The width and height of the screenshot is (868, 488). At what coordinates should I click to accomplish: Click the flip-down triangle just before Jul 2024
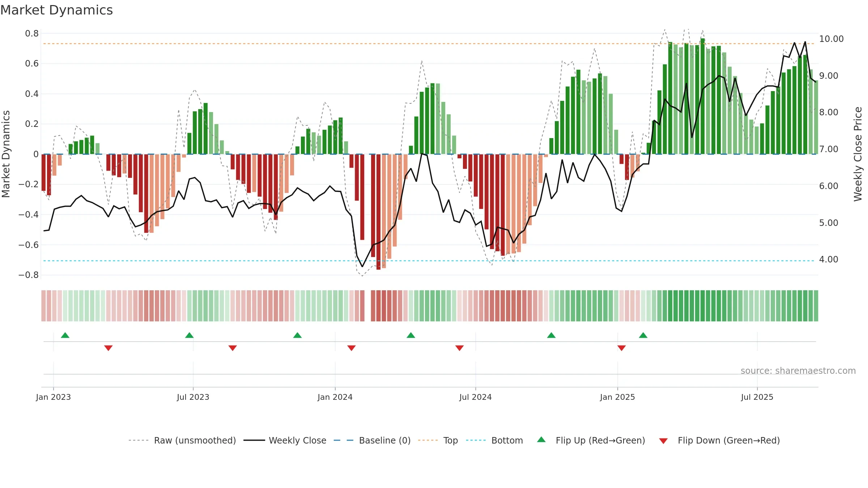(x=460, y=348)
